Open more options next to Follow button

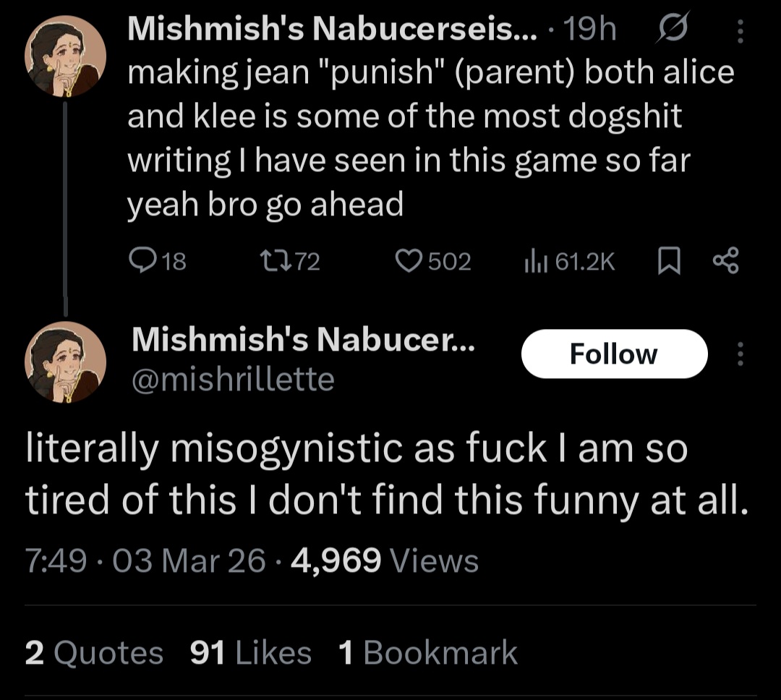click(x=739, y=354)
